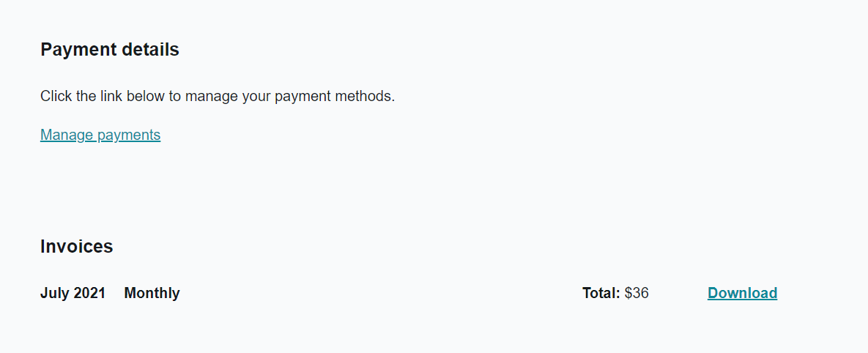Image resolution: width=868 pixels, height=353 pixels.
Task: Click "July" in the invoice row
Action: 55,293
